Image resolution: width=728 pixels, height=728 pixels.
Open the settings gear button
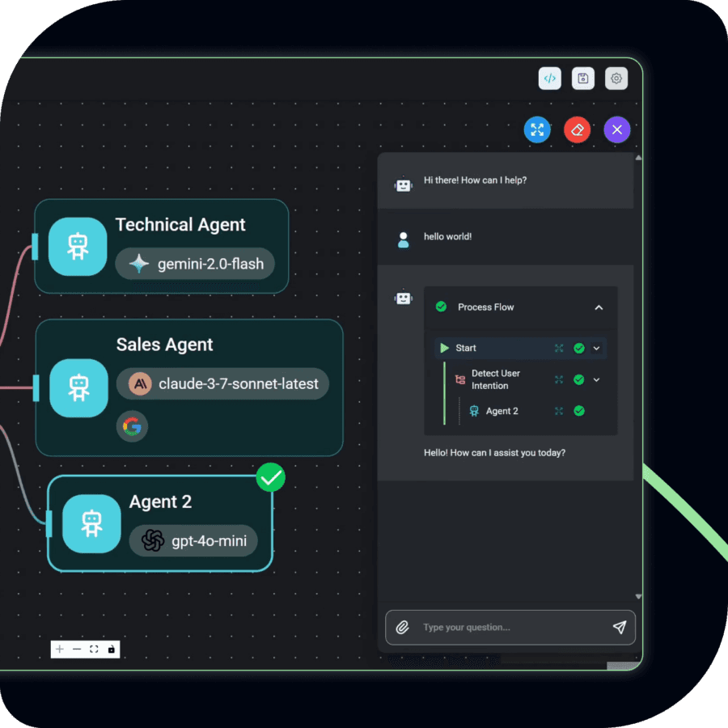click(616, 78)
